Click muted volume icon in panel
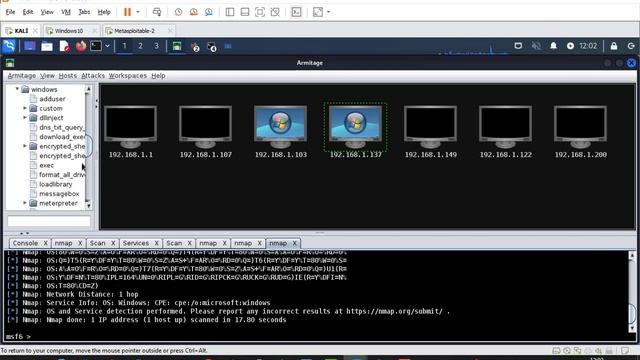Viewport: 640px width, 360px height. point(536,46)
